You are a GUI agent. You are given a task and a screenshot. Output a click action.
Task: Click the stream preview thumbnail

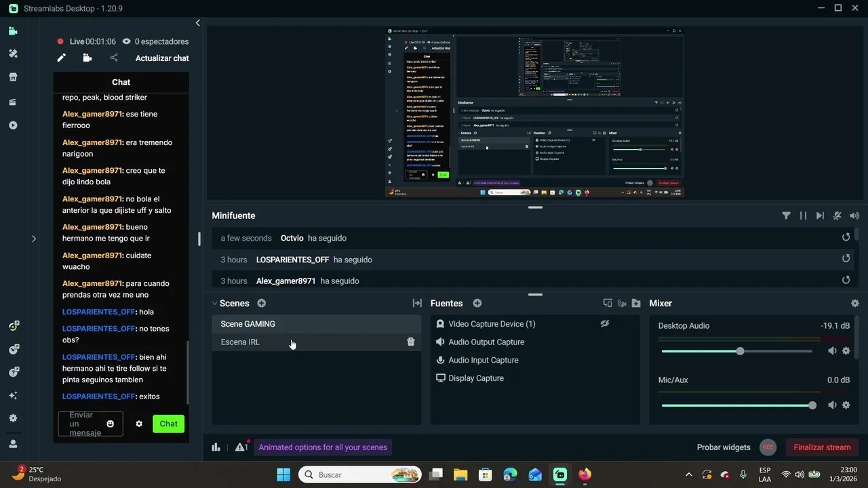tap(535, 113)
